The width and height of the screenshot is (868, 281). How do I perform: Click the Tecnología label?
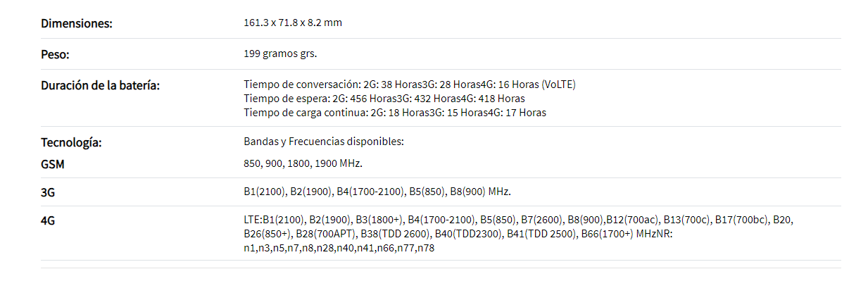coord(72,143)
